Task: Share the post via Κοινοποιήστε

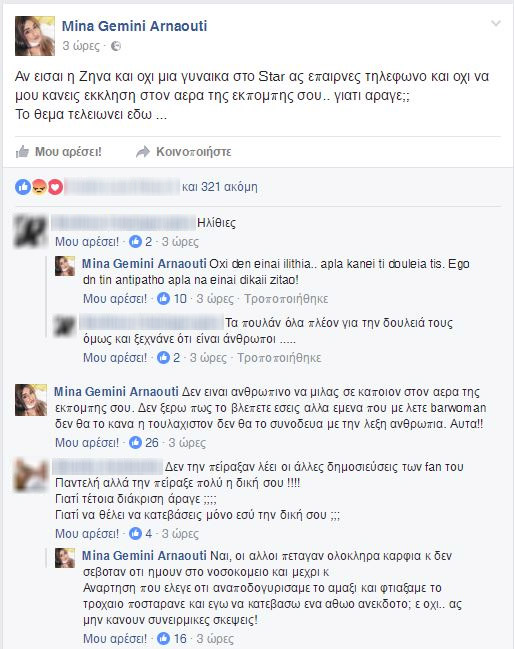Action: [x=184, y=152]
